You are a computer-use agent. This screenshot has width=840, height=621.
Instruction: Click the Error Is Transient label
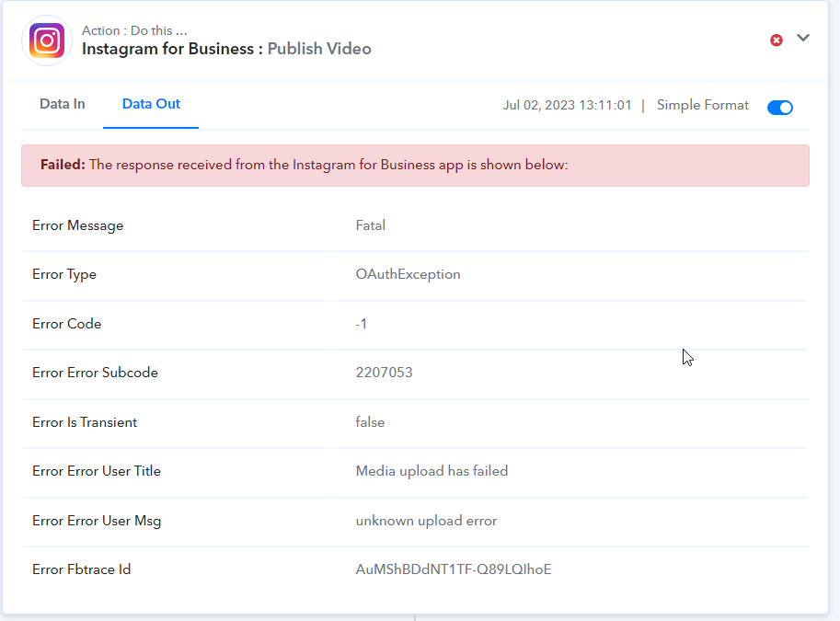coord(85,422)
